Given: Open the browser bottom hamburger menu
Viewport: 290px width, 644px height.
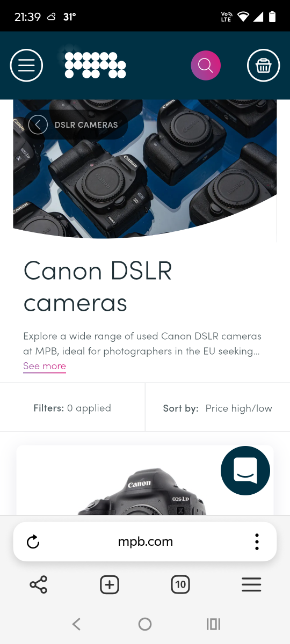Looking at the screenshot, I should click(x=251, y=584).
